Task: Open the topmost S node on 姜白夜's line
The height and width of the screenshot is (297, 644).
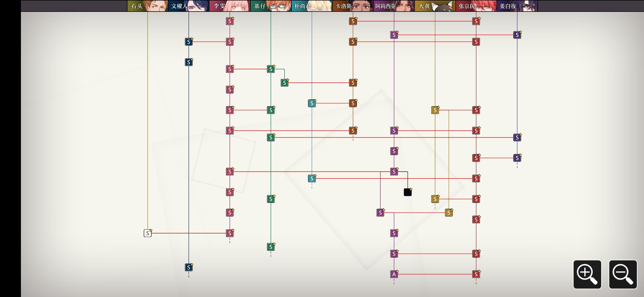Action: pos(517,35)
